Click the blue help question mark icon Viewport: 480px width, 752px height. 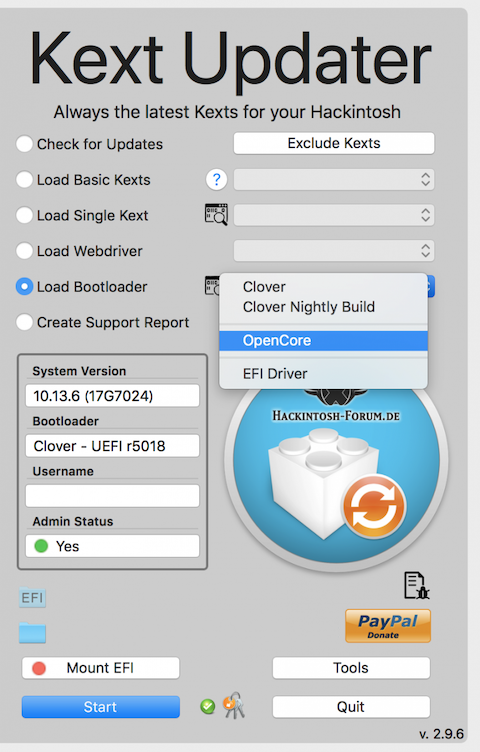coord(216,180)
